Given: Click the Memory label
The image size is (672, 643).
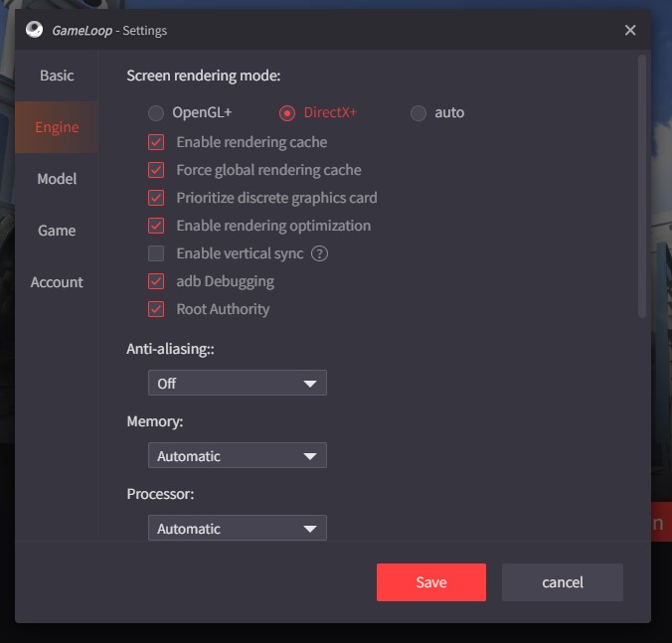Looking at the screenshot, I should (155, 421).
